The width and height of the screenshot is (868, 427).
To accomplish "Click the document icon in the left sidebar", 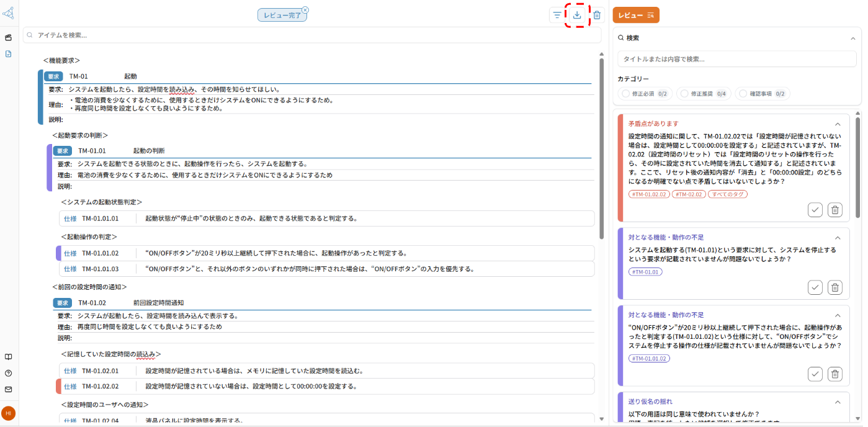I will tap(8, 55).
